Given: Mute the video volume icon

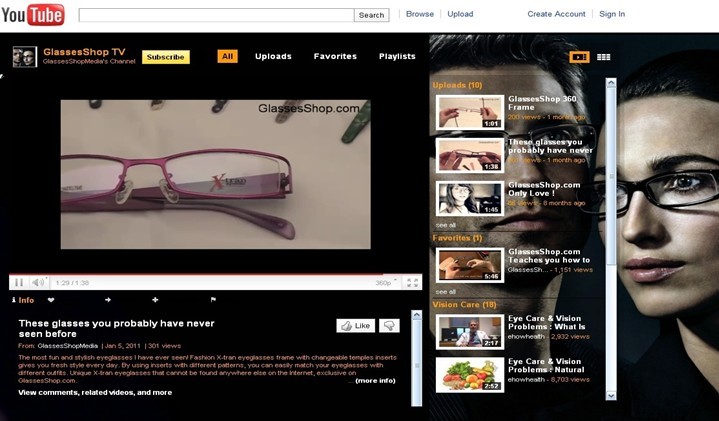Looking at the screenshot, I should pyautogui.click(x=39, y=283).
